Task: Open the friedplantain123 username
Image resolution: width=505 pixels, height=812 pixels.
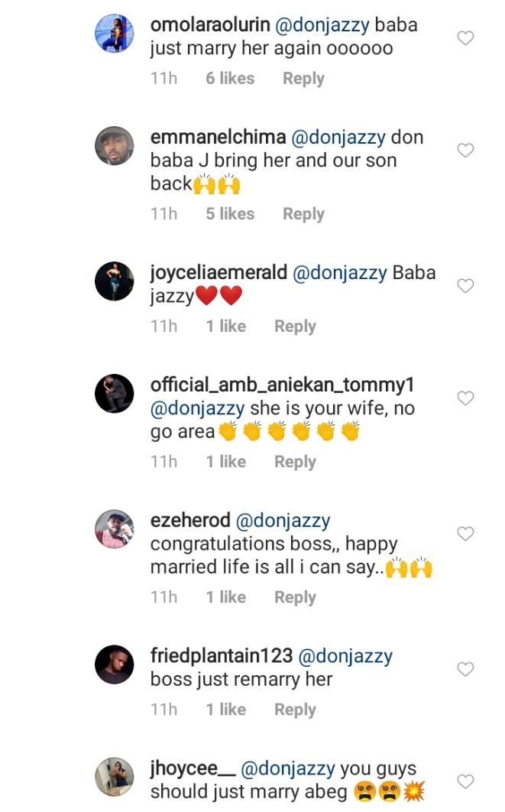Action: pos(222,656)
